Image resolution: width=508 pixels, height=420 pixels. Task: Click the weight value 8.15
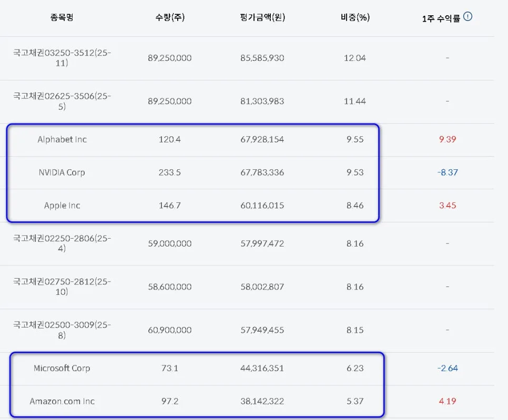tap(355, 330)
